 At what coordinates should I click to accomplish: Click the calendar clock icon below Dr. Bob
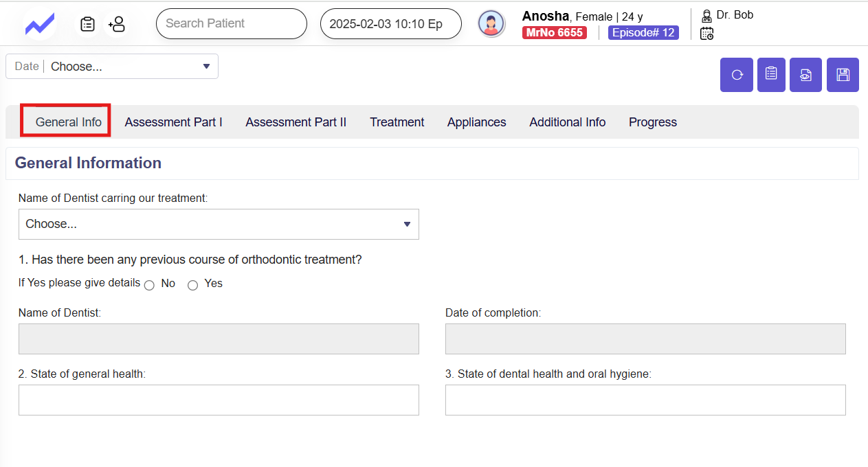(x=706, y=33)
